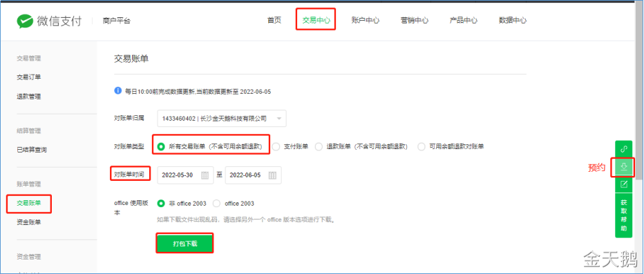Image resolution: width=644 pixels, height=274 pixels.
Task: Click the garbled-file download hint text
Action: coord(247,219)
